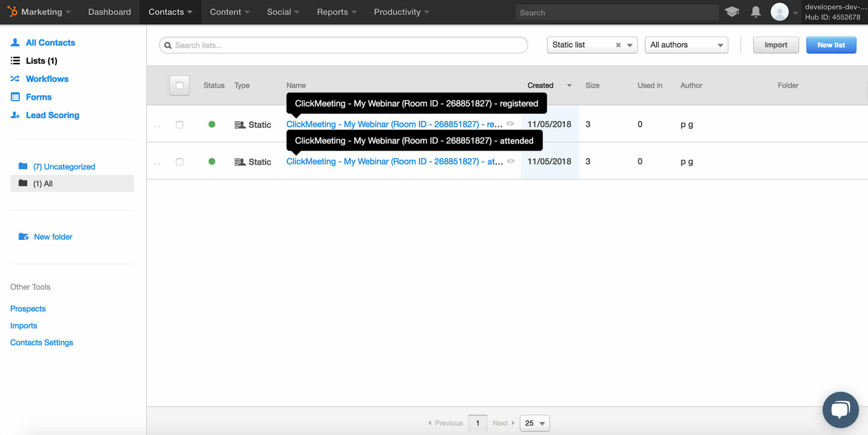Open the page size 25 dropdown

534,423
